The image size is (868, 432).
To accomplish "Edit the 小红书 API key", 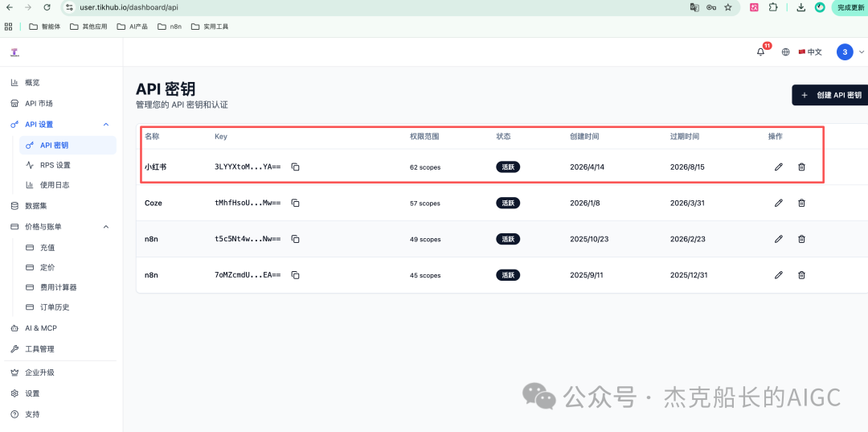I will [778, 167].
